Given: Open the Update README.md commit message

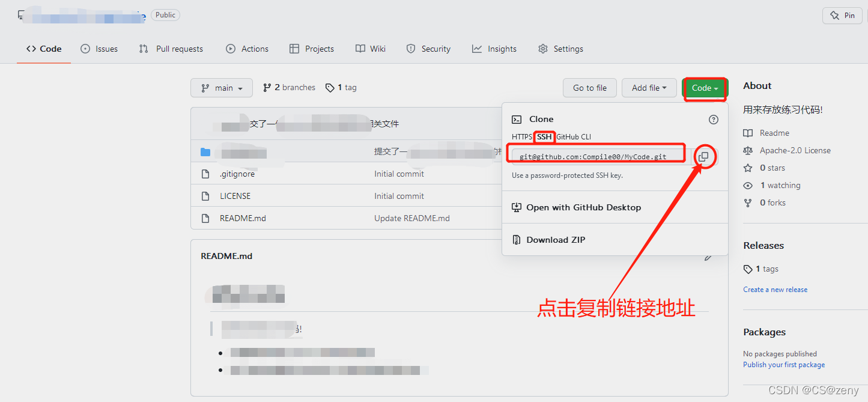Looking at the screenshot, I should (412, 218).
